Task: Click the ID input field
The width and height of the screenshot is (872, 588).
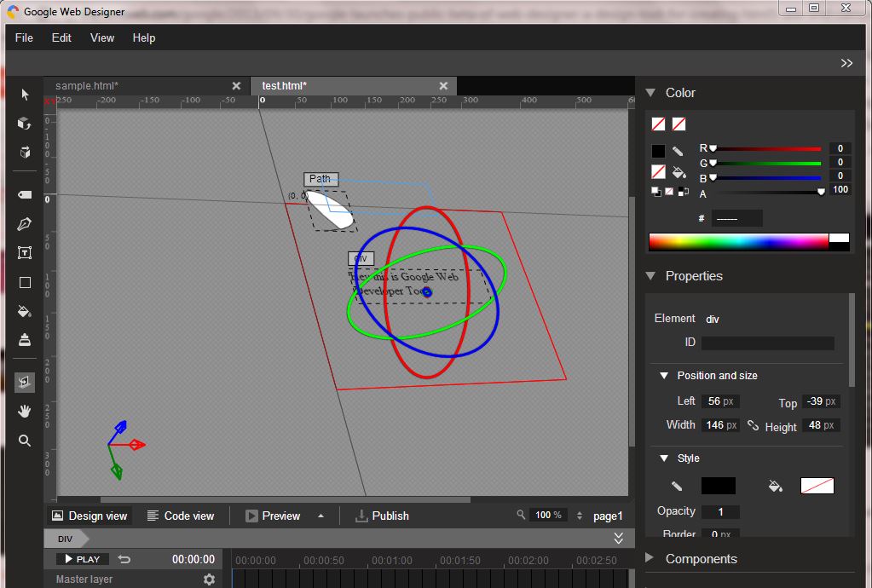Action: pos(767,343)
